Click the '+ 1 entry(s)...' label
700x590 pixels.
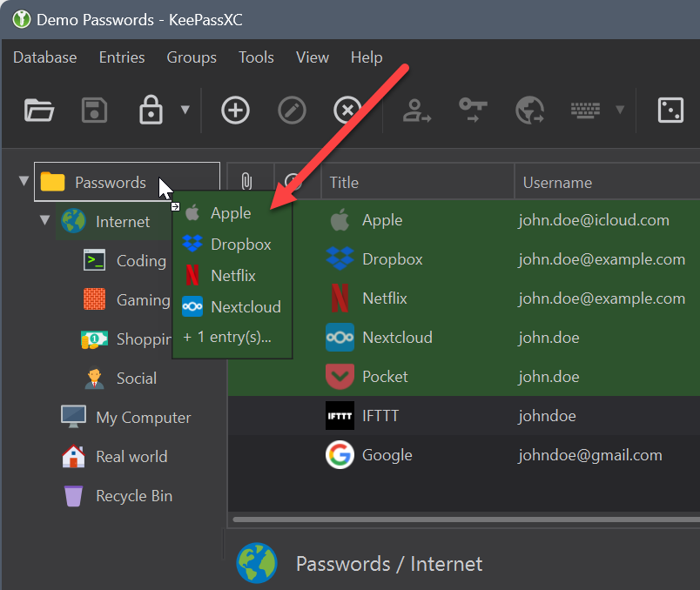(228, 337)
